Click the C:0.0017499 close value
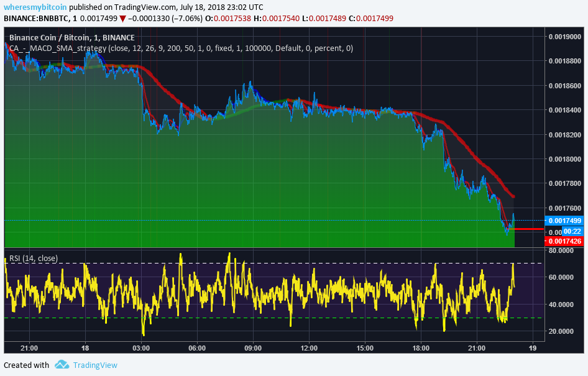Image resolution: width=588 pixels, height=376 pixels. click(x=371, y=19)
